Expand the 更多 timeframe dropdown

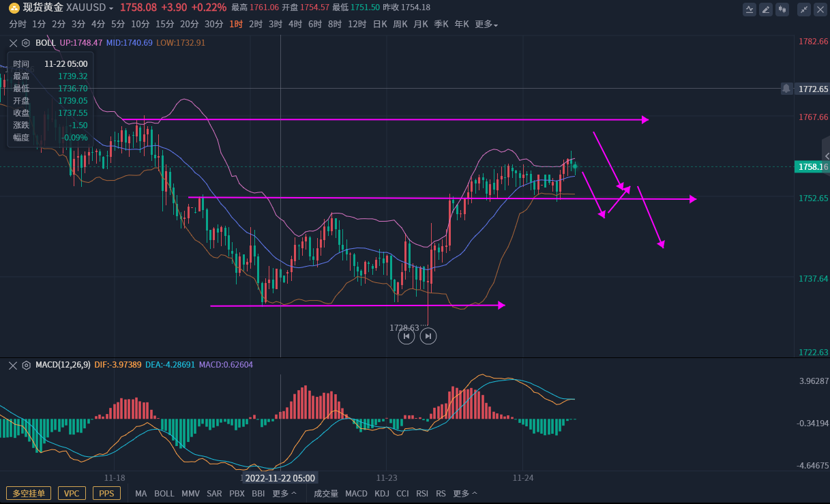[x=486, y=24]
